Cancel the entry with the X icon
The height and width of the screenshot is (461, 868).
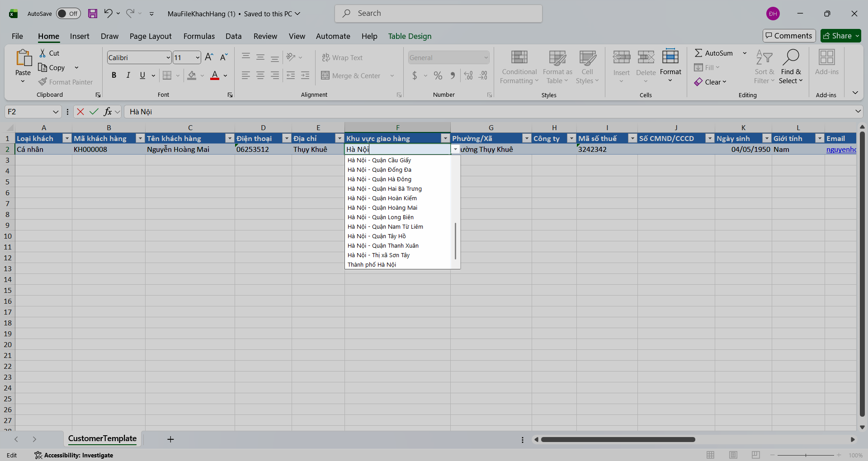pyautogui.click(x=80, y=112)
